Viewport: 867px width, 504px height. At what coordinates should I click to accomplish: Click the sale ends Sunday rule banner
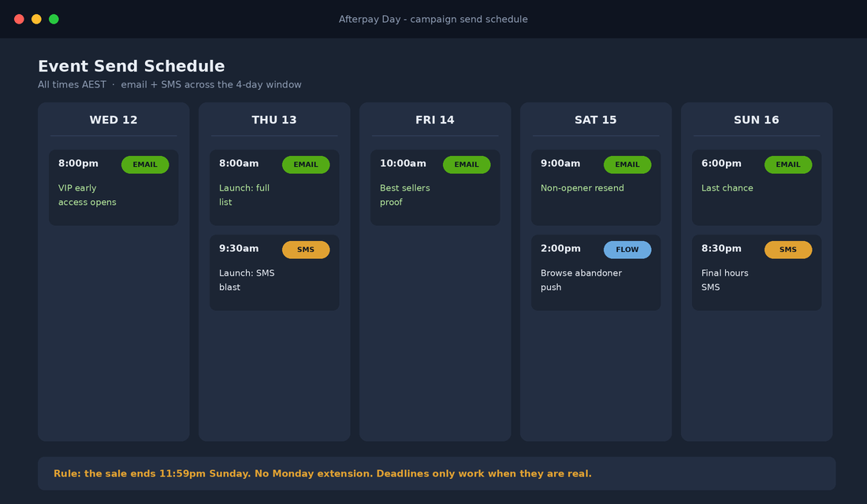437,473
